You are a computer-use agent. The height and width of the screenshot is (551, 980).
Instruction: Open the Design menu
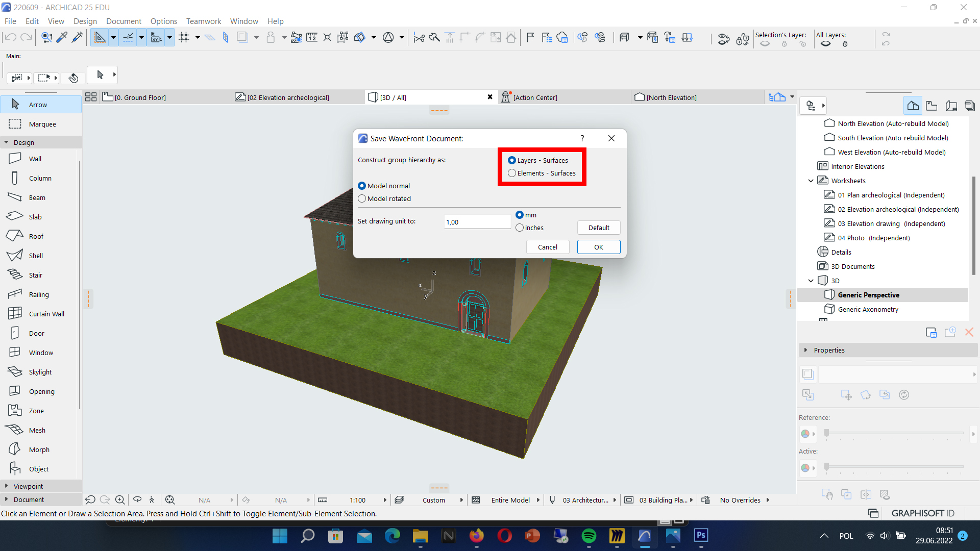(x=85, y=21)
